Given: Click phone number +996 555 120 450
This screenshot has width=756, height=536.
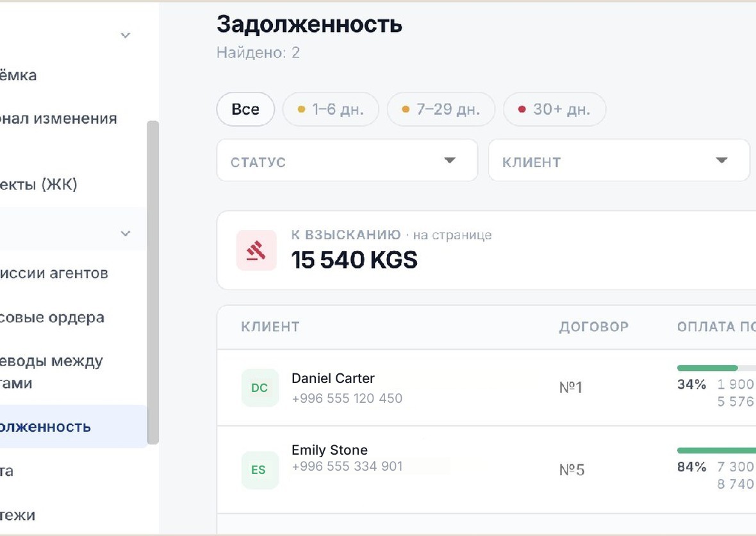Looking at the screenshot, I should click(347, 398).
